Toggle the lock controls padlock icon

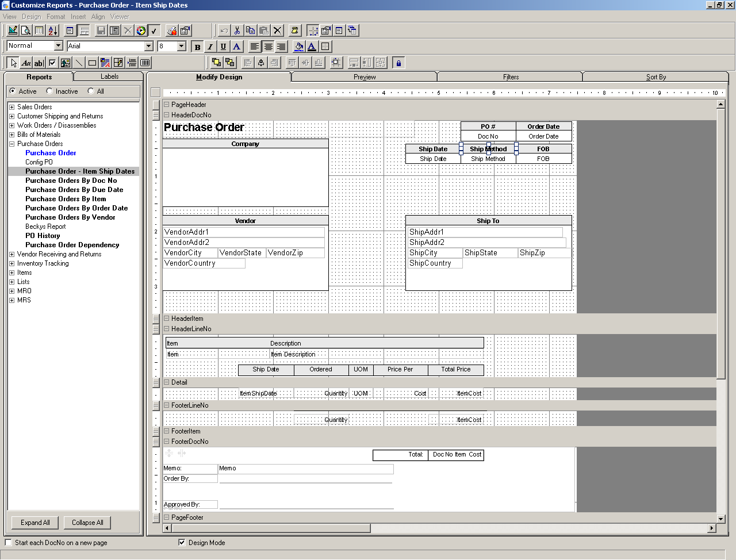pos(398,63)
